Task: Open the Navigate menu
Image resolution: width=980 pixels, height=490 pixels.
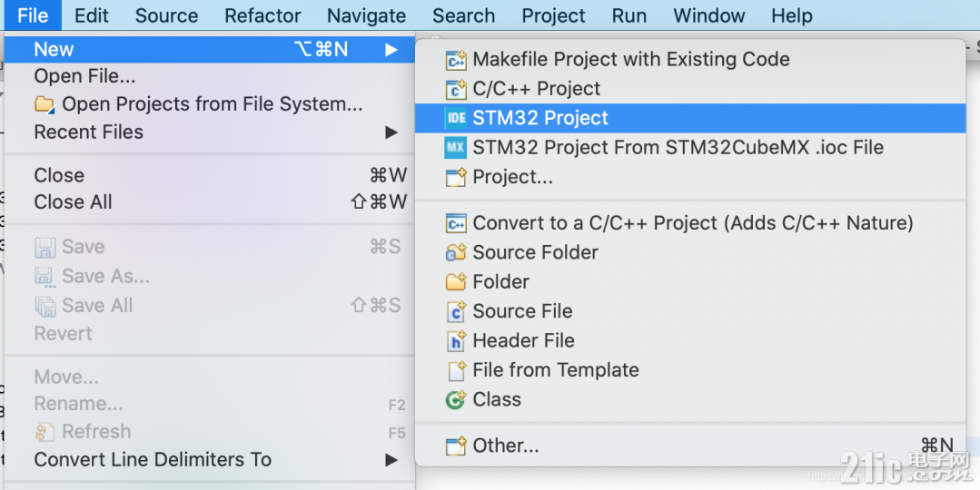Action: pyautogui.click(x=366, y=15)
